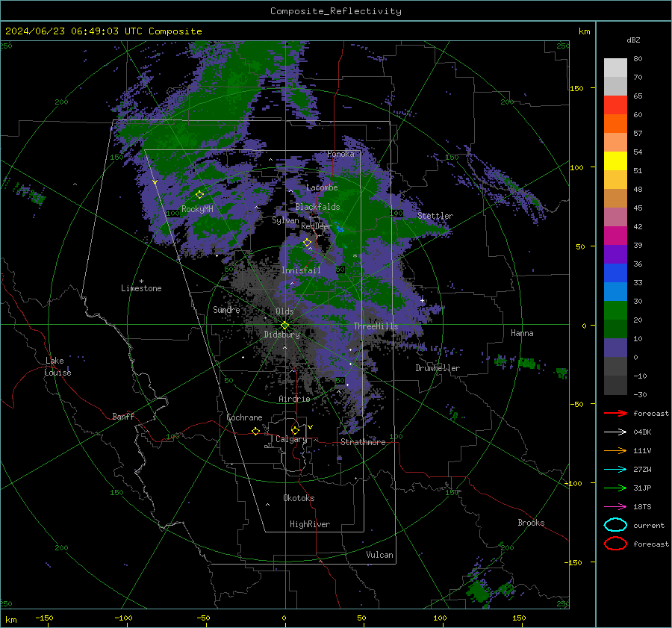Click the Strathmore label
The image size is (672, 628).
tap(363, 442)
